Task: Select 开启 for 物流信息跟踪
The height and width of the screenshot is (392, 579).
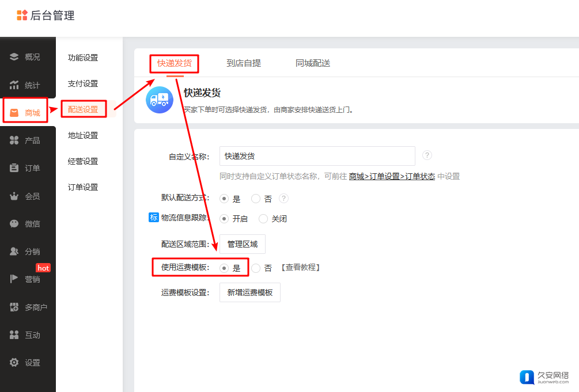Action: pyautogui.click(x=224, y=219)
